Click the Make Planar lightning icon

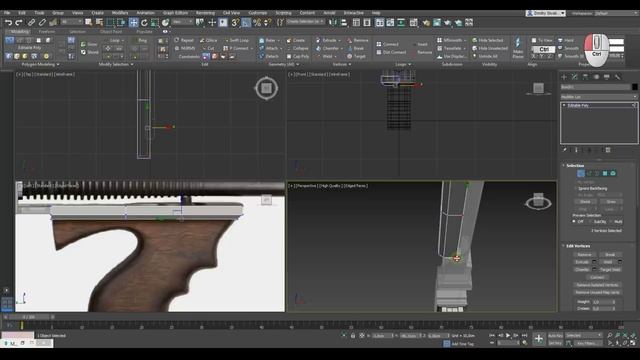[518, 43]
